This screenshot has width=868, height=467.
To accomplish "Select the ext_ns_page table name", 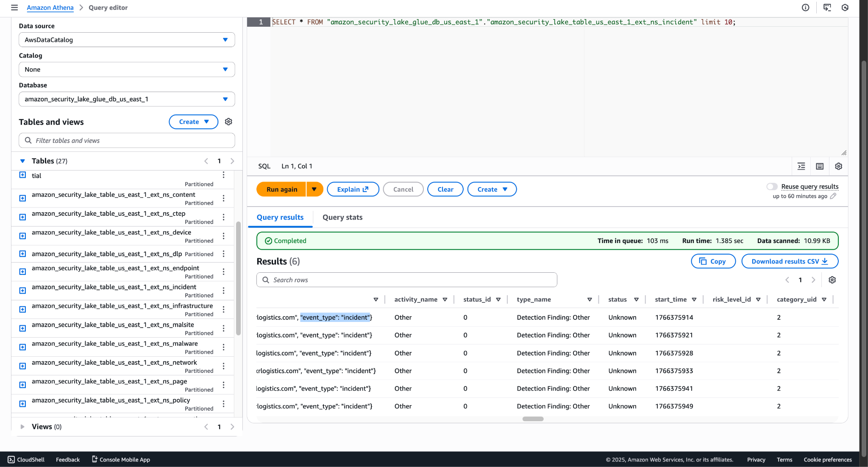I will point(109,381).
